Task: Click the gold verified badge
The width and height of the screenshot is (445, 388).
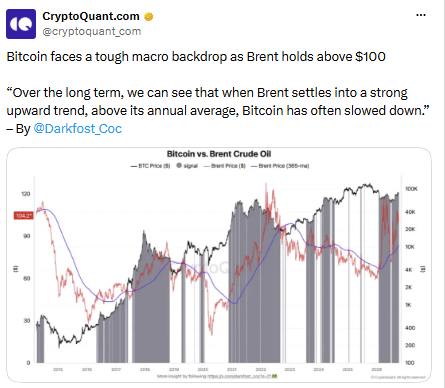Action: (149, 17)
